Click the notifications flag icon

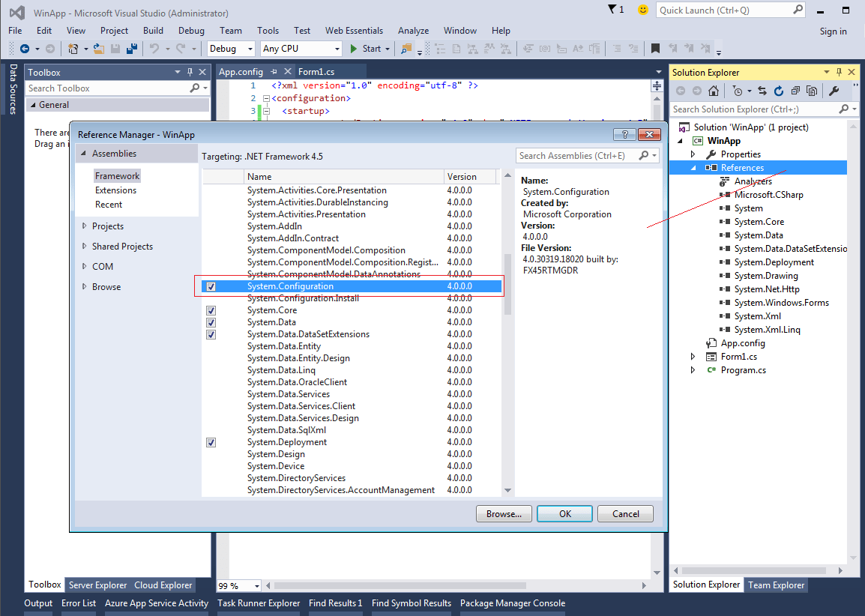click(612, 10)
